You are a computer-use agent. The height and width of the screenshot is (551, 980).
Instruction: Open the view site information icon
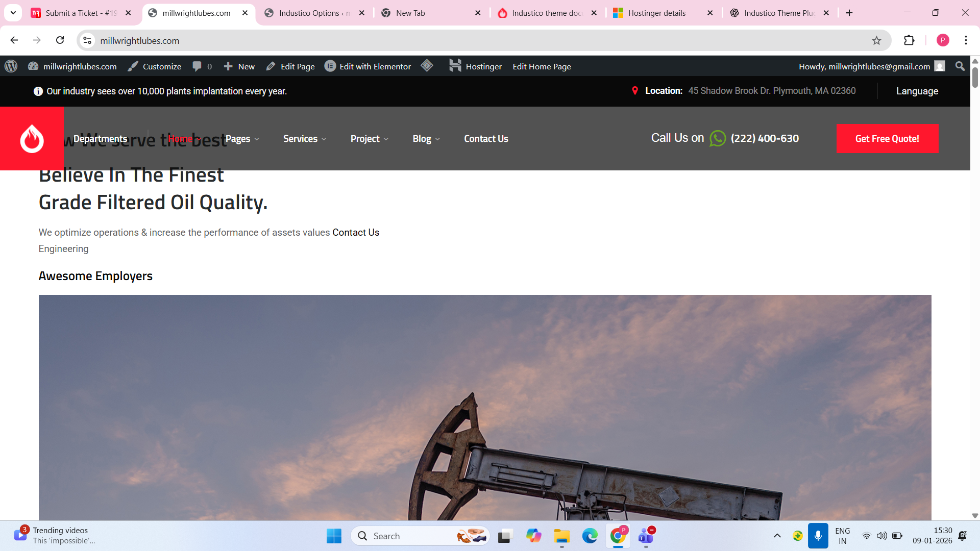click(87, 41)
